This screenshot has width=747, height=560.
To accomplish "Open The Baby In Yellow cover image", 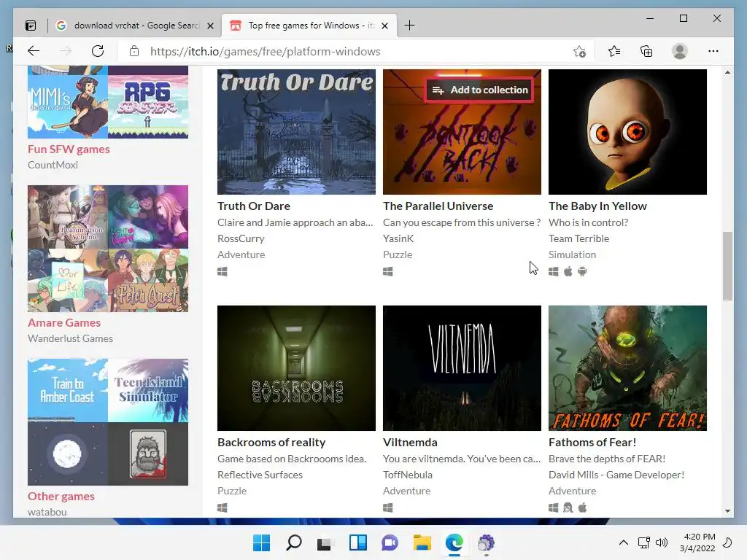I will 627,132.
